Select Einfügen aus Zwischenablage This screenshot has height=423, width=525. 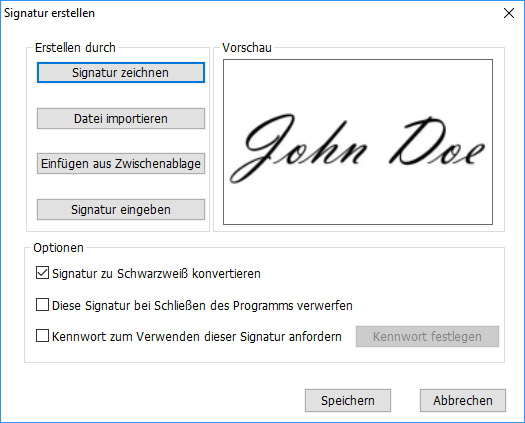coord(121,163)
